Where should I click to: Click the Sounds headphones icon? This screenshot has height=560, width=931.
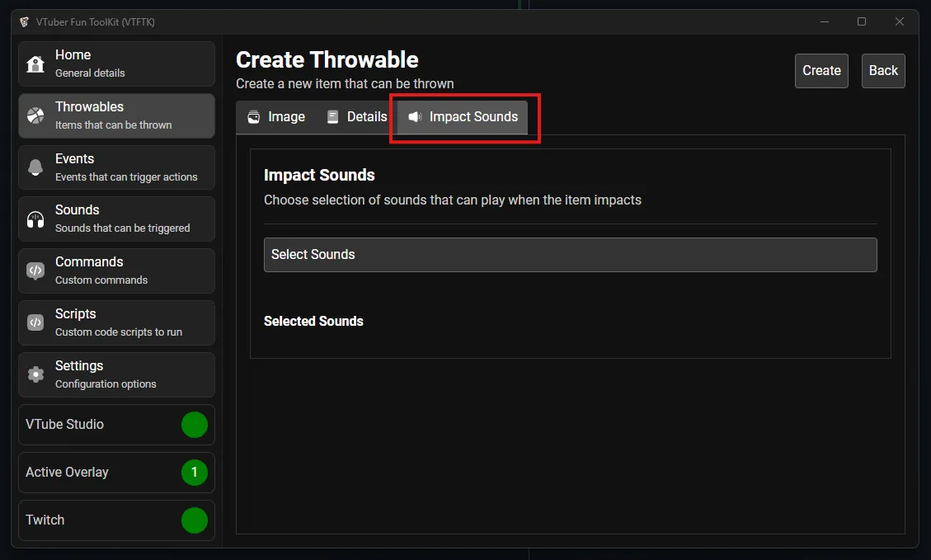[36, 219]
